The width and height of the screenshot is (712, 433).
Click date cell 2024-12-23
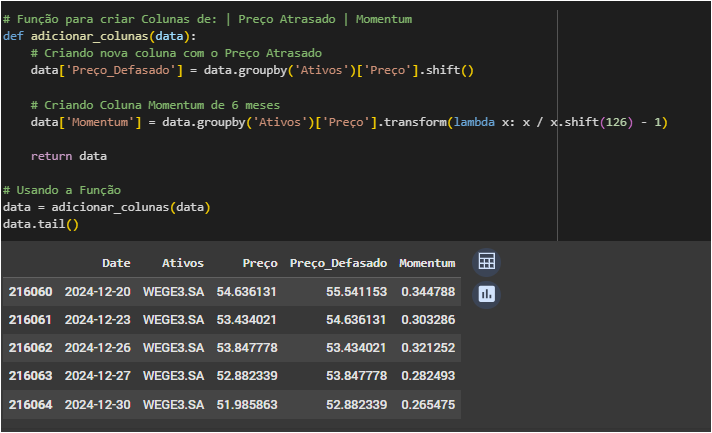(98, 320)
